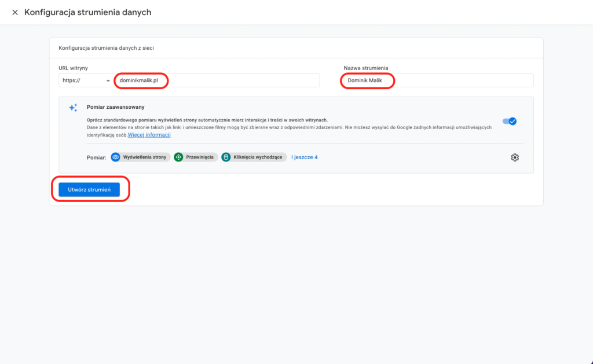Click the teal Kliknięcia wychodzące icon

pyautogui.click(x=226, y=157)
